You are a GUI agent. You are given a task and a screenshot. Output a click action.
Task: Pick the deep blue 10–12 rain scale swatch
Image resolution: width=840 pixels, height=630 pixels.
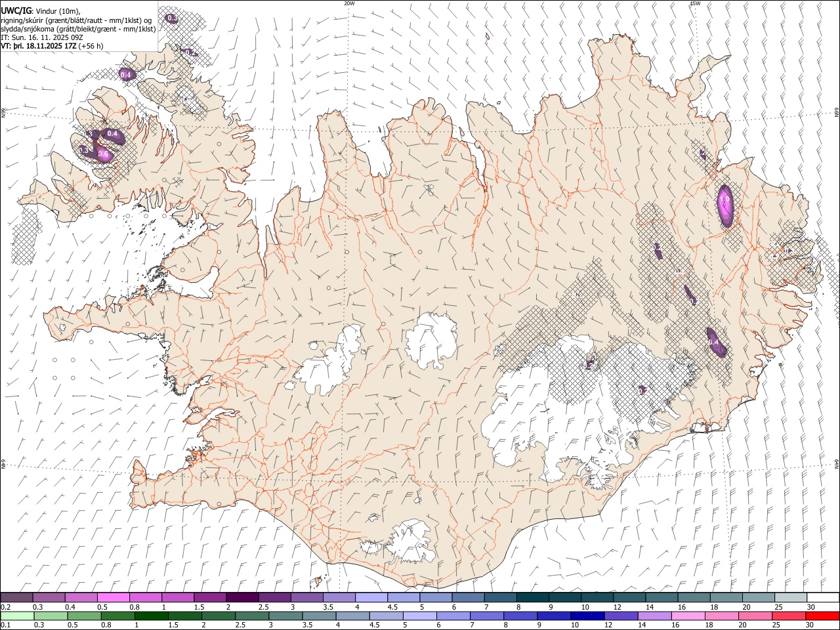pos(587,616)
